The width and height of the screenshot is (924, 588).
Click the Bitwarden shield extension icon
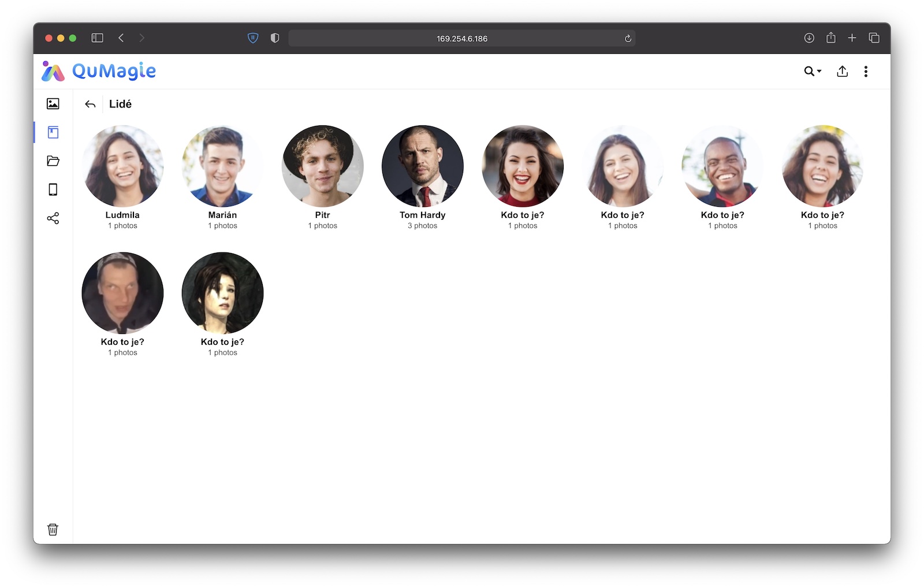(253, 38)
